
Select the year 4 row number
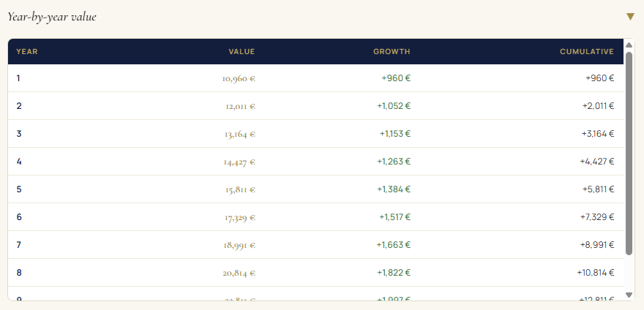pos(19,162)
